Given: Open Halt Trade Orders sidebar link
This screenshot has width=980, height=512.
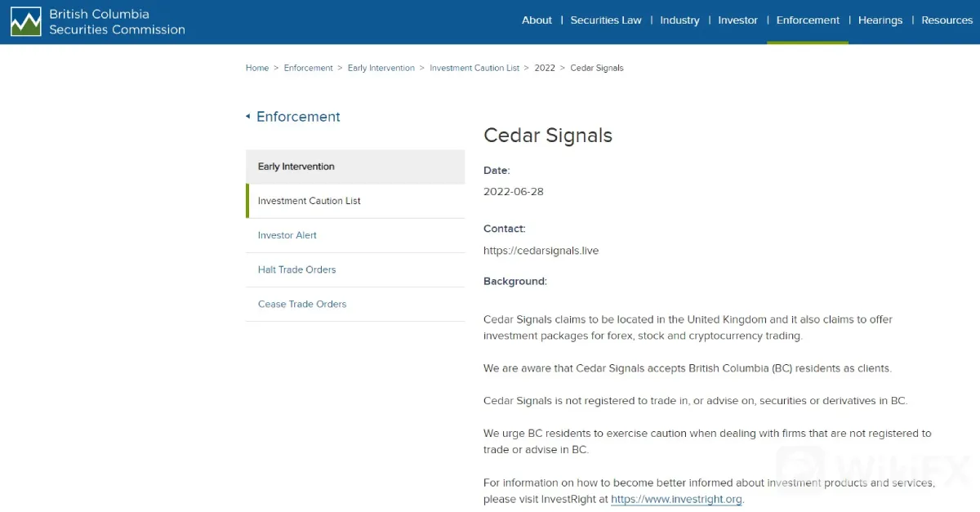Looking at the screenshot, I should coord(355,269).
